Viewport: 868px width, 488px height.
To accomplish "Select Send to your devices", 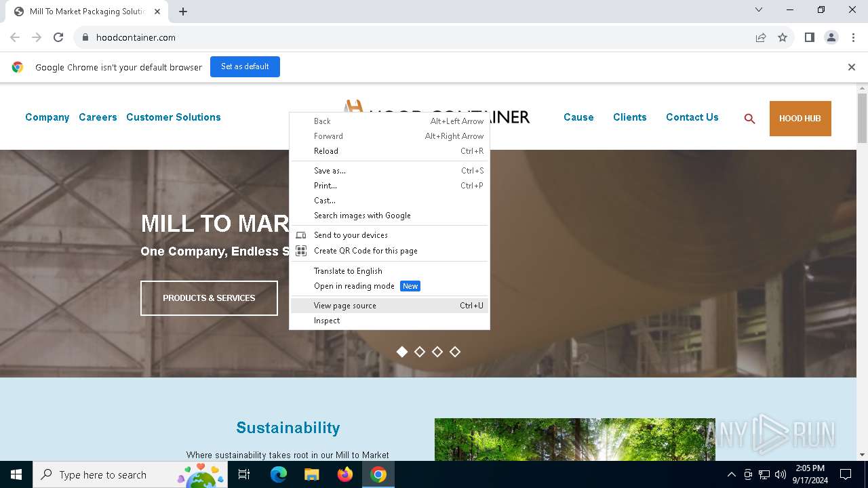I will pos(389,235).
